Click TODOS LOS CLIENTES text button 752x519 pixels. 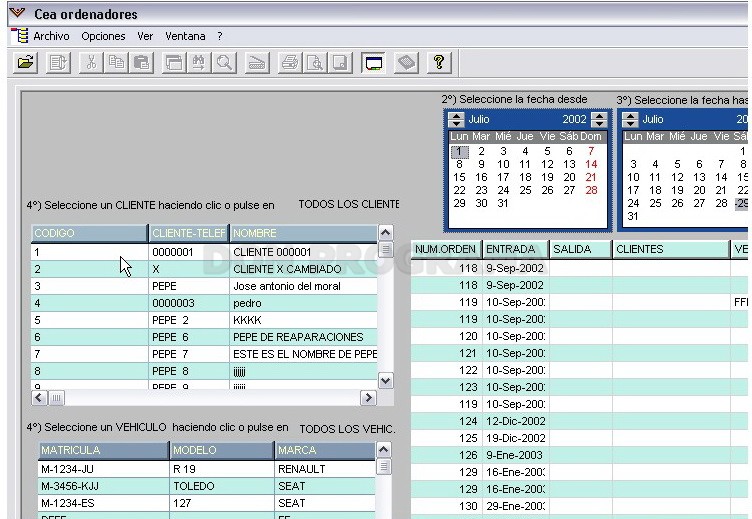349,204
